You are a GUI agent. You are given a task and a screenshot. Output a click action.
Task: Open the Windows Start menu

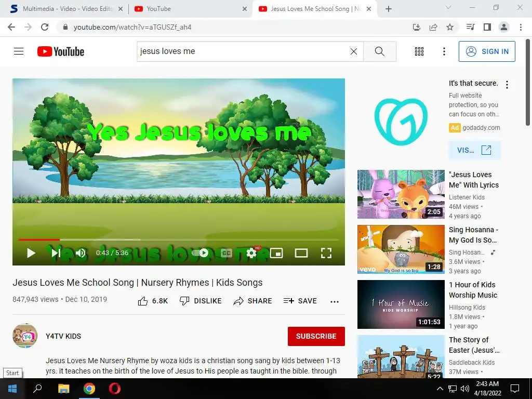coord(12,389)
